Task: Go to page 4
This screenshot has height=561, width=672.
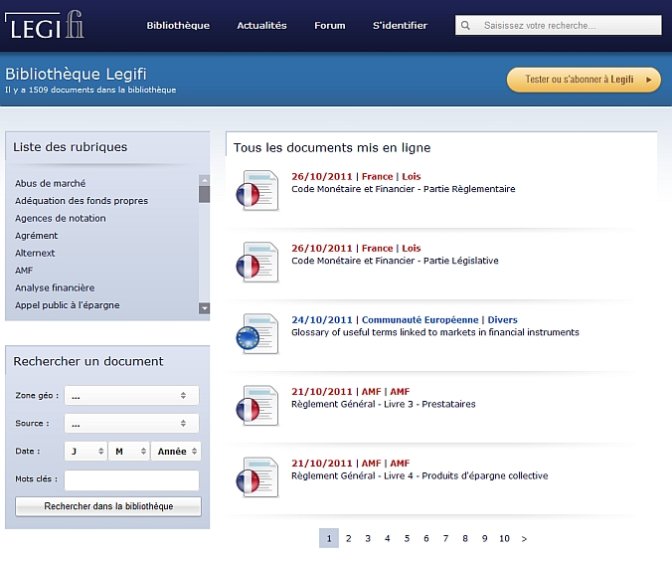Action: pos(387,539)
